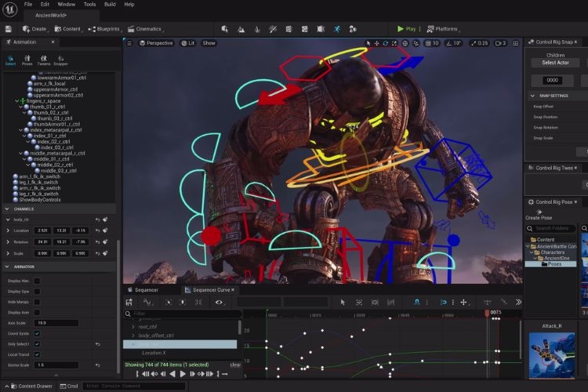The width and height of the screenshot is (588, 392).
Task: Add key for Rotation channel
Action: (x=105, y=242)
